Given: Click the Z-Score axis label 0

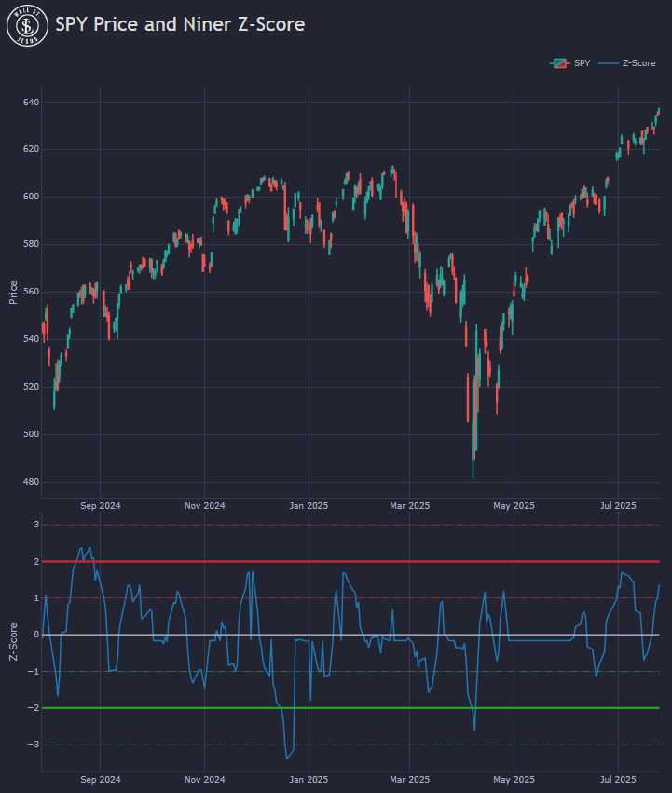Looking at the screenshot, I should point(36,635).
